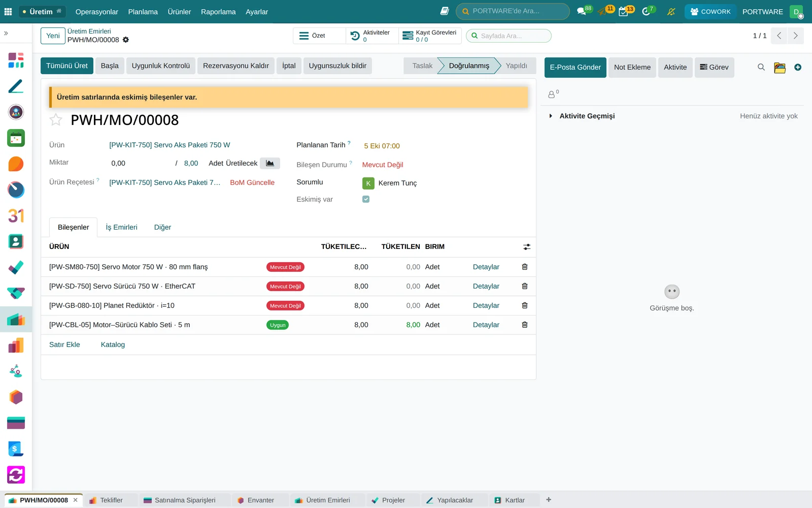Toggle the Eskimiş var checkbox
The width and height of the screenshot is (812, 508).
coord(366,199)
